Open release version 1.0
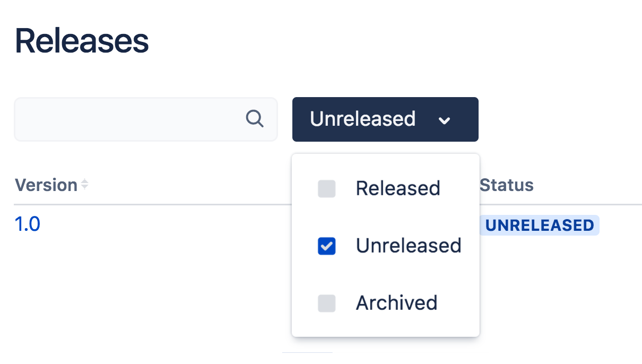Image resolution: width=642 pixels, height=364 pixels. coord(27,224)
